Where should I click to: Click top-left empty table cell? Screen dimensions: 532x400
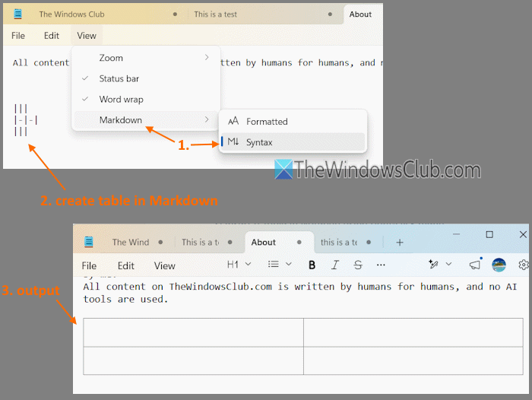click(193, 332)
